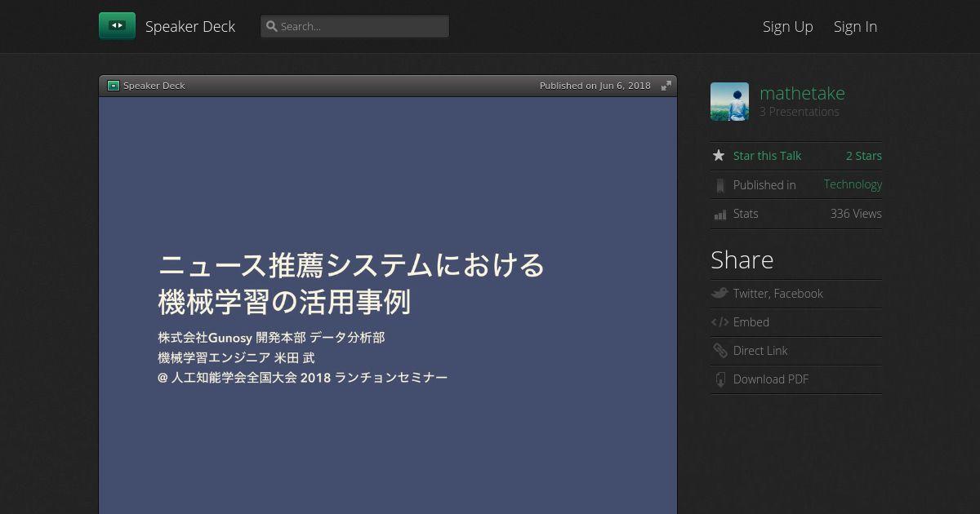
Task: Click the slide line 機械学習エンジニア 米田 武
Action: [236, 357]
